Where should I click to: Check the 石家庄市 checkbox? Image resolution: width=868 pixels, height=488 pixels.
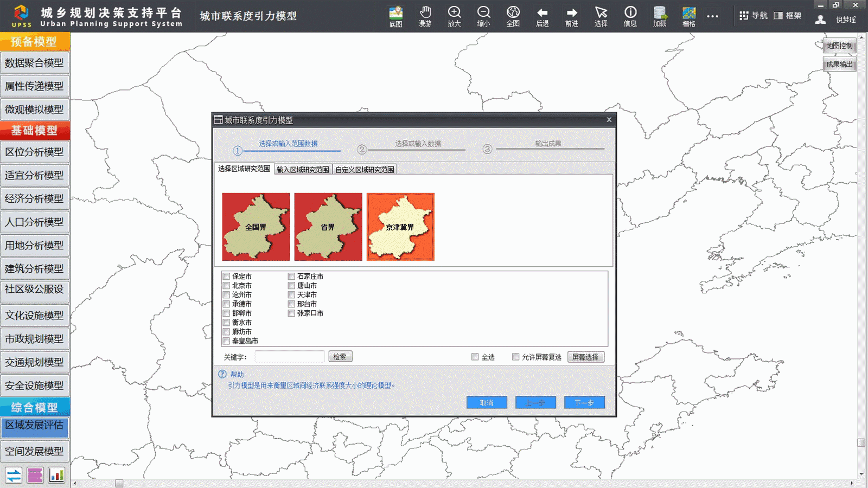coord(291,276)
